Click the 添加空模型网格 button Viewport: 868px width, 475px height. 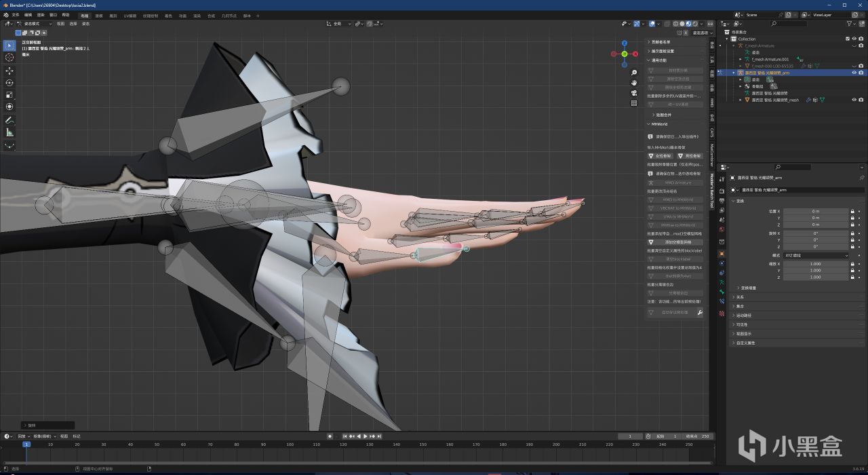point(675,242)
